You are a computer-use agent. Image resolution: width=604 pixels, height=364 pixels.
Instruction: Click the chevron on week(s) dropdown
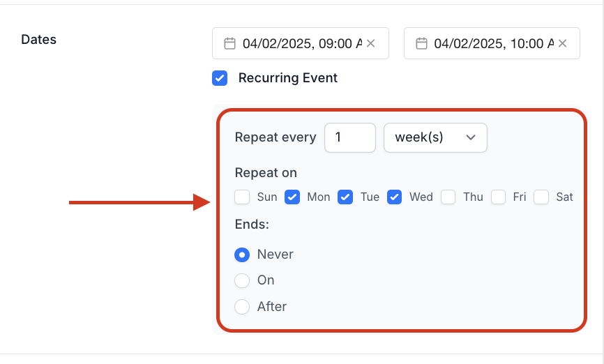pyautogui.click(x=471, y=137)
